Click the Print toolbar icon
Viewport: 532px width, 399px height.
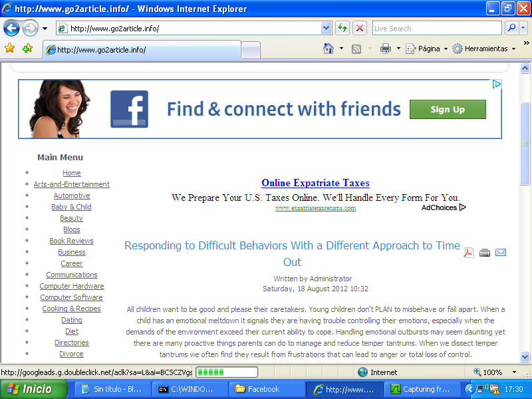click(x=385, y=49)
